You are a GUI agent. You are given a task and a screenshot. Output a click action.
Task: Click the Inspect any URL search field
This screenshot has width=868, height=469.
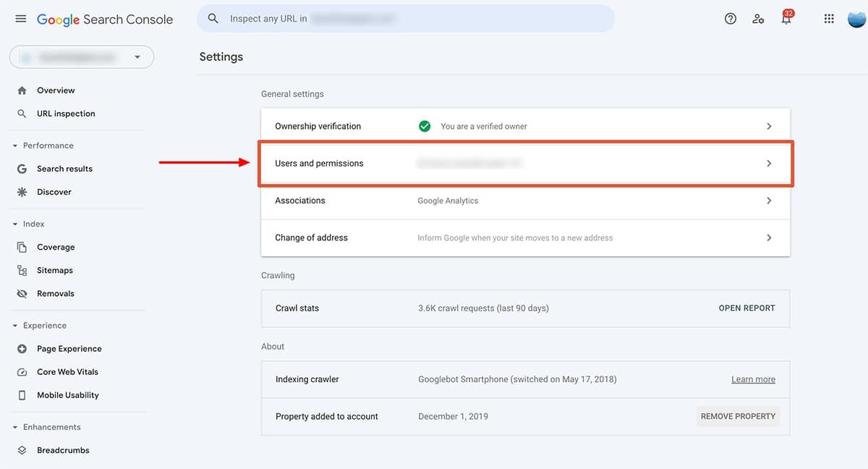[405, 18]
